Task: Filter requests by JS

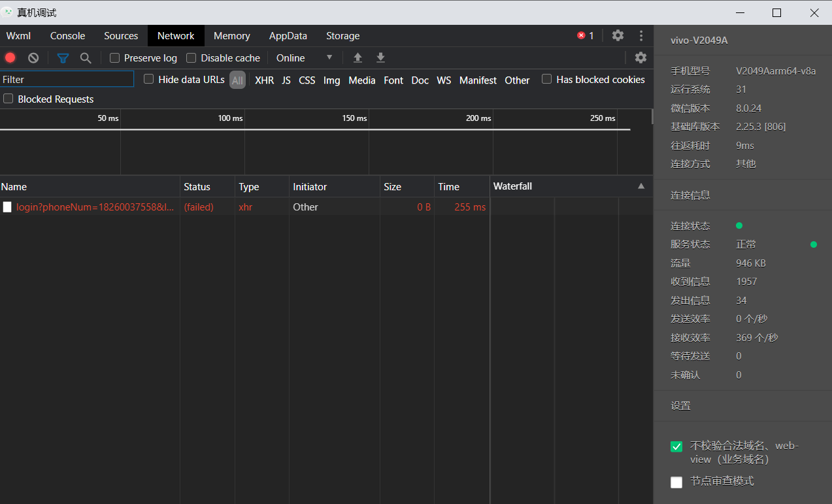Action: 286,80
